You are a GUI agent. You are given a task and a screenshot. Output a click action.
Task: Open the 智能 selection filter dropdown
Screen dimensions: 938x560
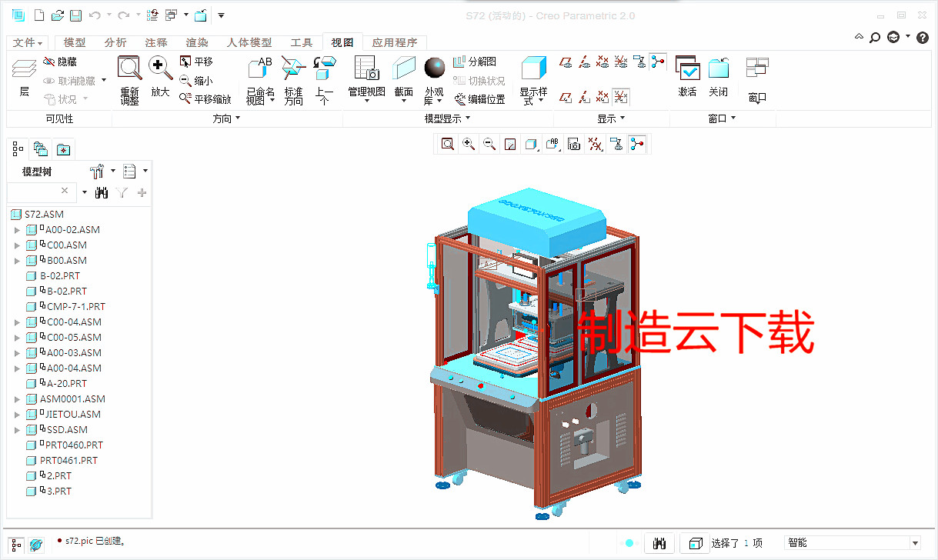click(916, 542)
